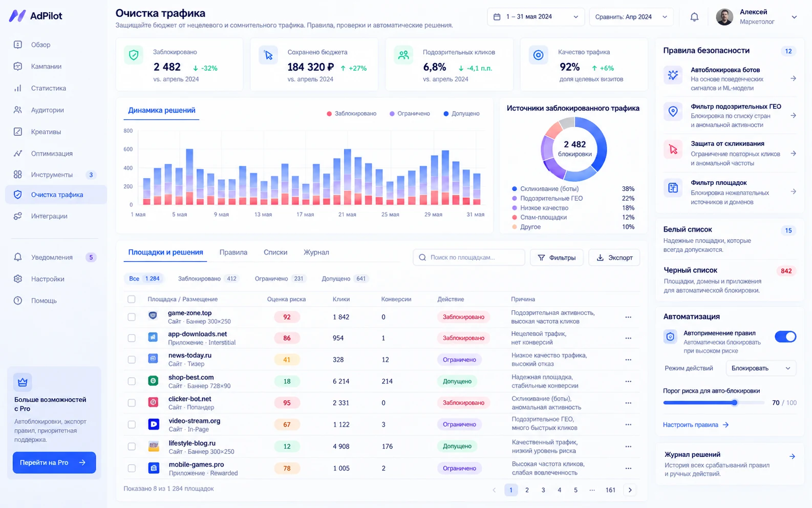Go to page 3 in pagination
The image size is (812, 508).
click(543, 490)
